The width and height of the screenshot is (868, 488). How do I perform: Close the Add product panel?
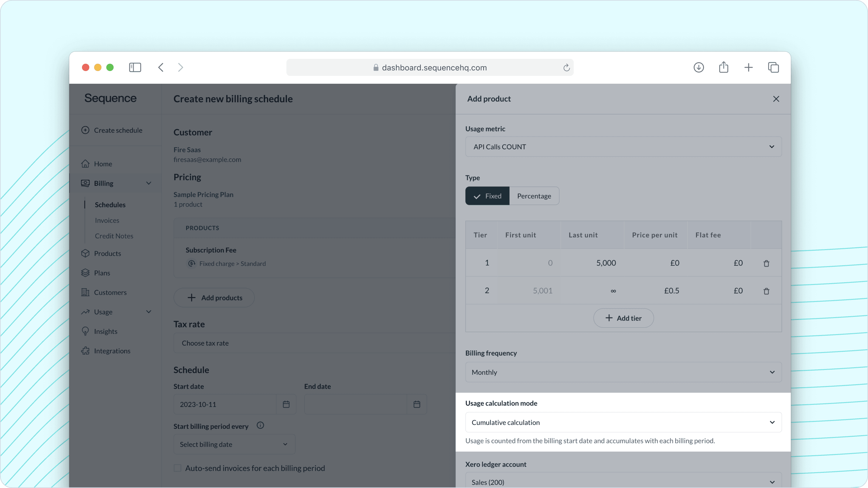776,99
